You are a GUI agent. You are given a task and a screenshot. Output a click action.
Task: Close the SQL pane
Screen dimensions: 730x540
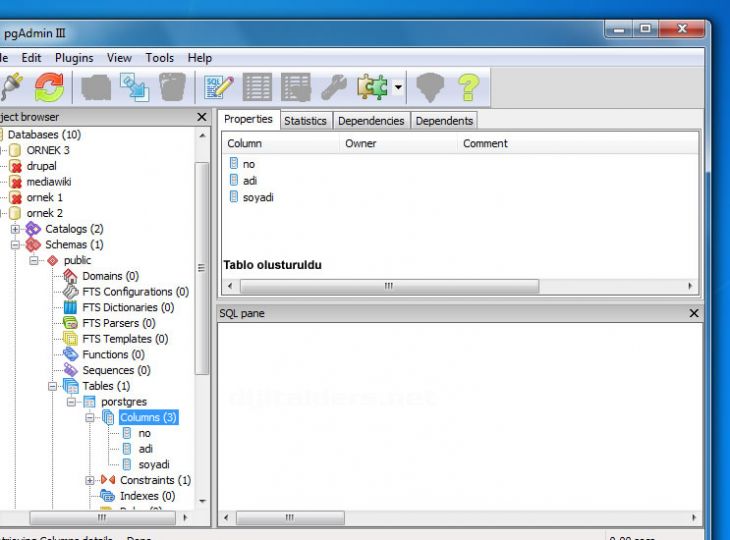(694, 313)
